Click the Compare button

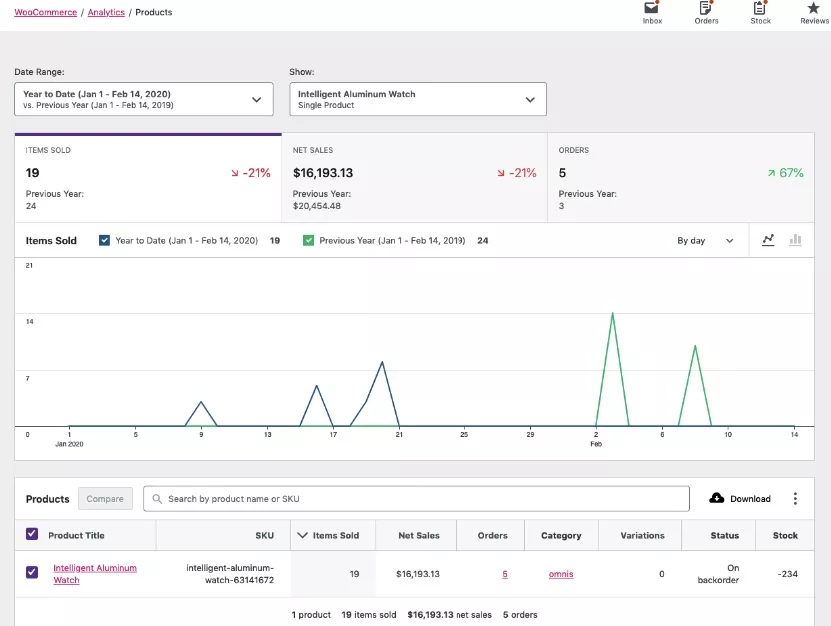pos(105,498)
